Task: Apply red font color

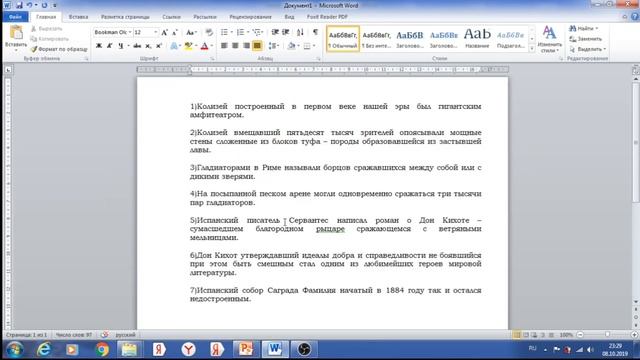Action: [x=204, y=46]
